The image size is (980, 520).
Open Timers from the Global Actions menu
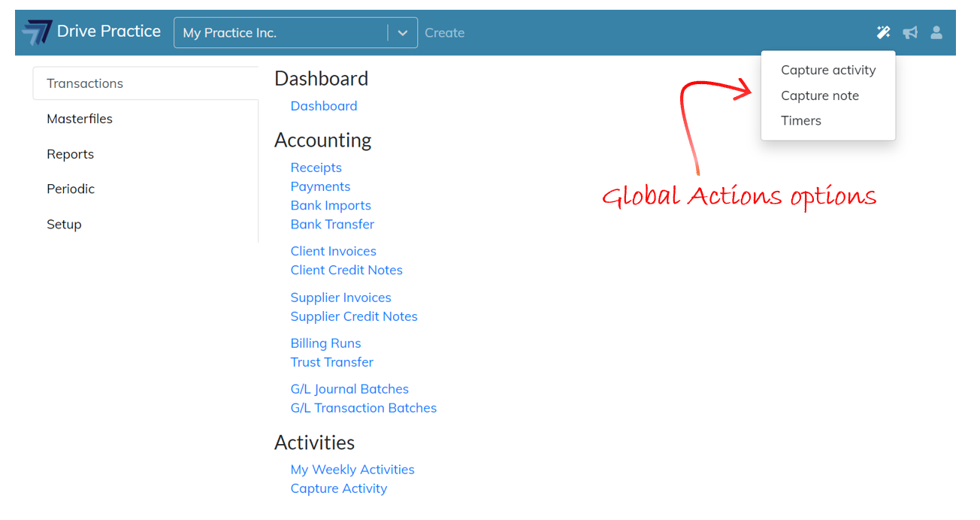click(x=801, y=120)
